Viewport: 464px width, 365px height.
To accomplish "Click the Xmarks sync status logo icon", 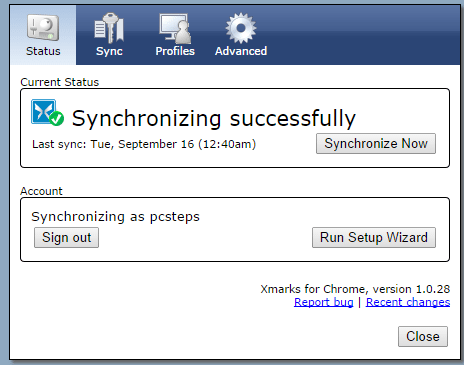I will [x=44, y=111].
